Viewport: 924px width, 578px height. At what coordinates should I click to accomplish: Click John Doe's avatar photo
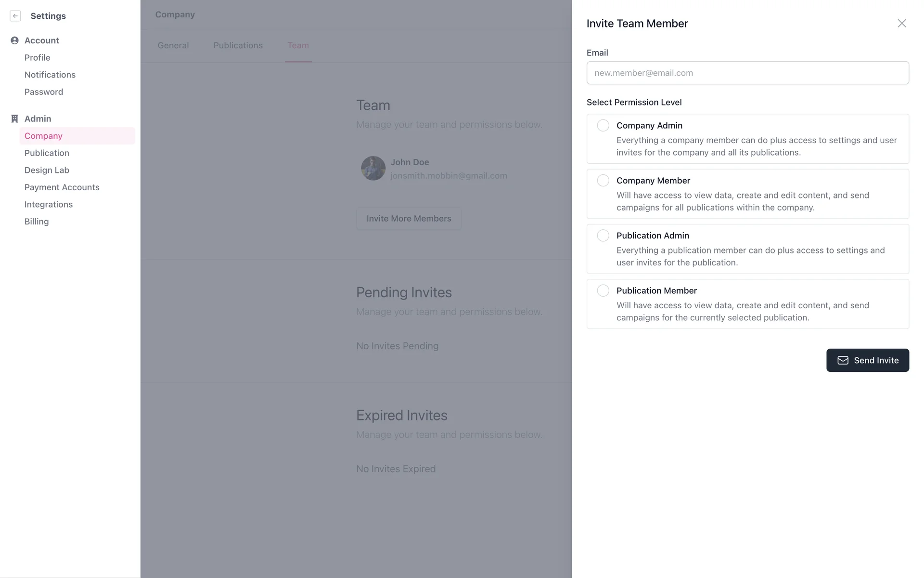(373, 168)
